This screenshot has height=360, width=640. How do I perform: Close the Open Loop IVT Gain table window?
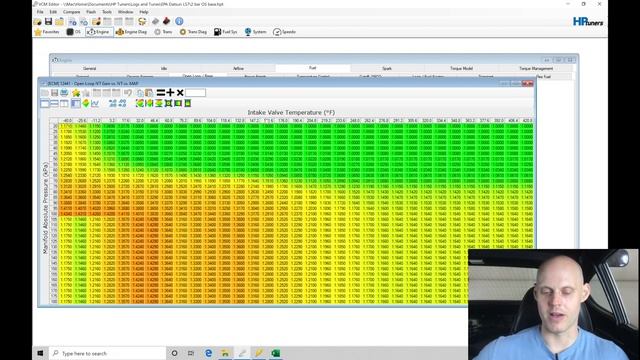[528, 83]
